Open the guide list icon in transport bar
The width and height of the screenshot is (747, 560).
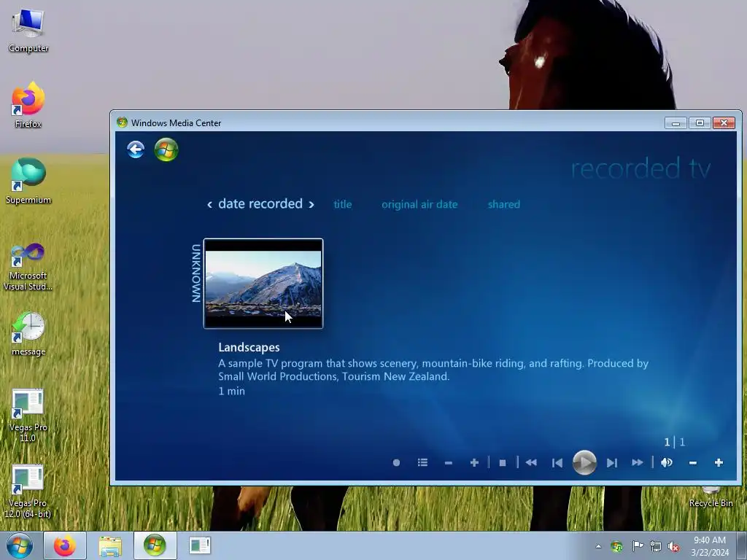tap(422, 462)
